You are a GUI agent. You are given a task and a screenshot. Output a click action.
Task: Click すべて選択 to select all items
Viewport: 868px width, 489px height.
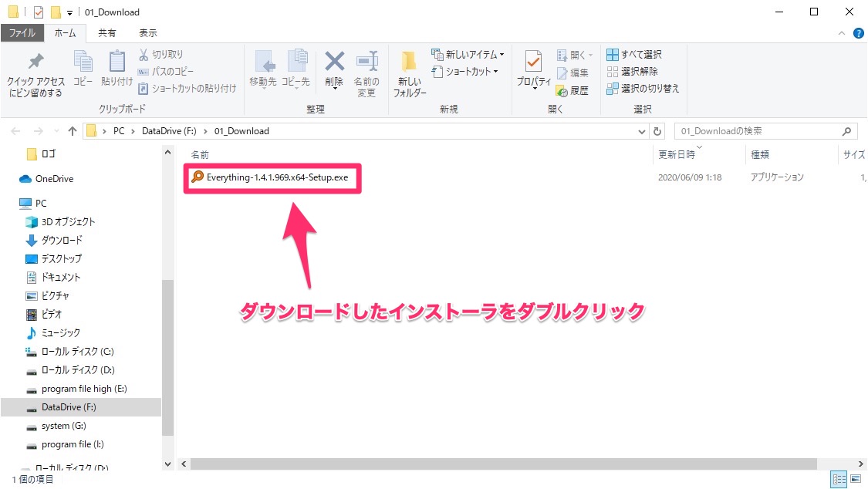click(634, 55)
